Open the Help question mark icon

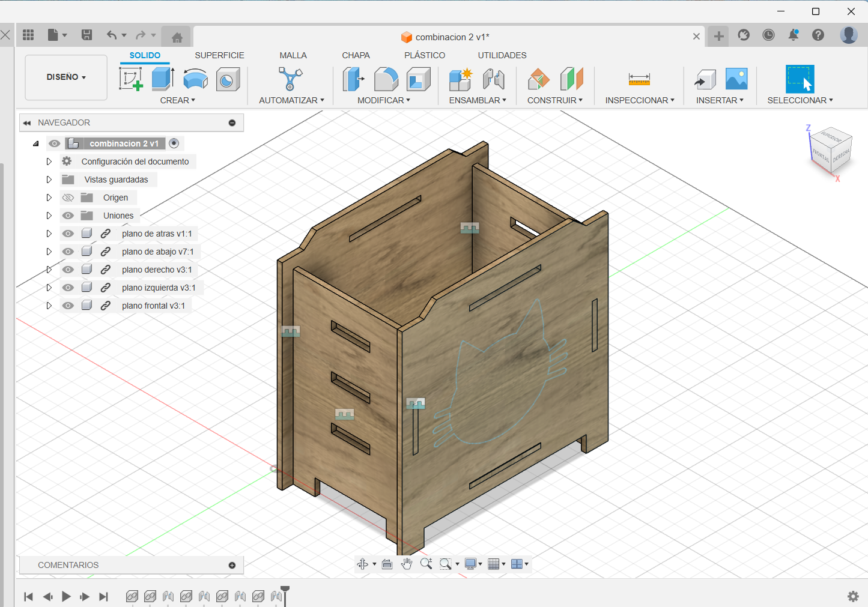pyautogui.click(x=818, y=35)
